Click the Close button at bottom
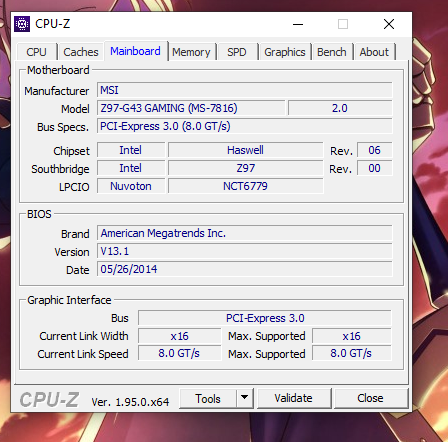This screenshot has height=442, width=448. click(370, 398)
